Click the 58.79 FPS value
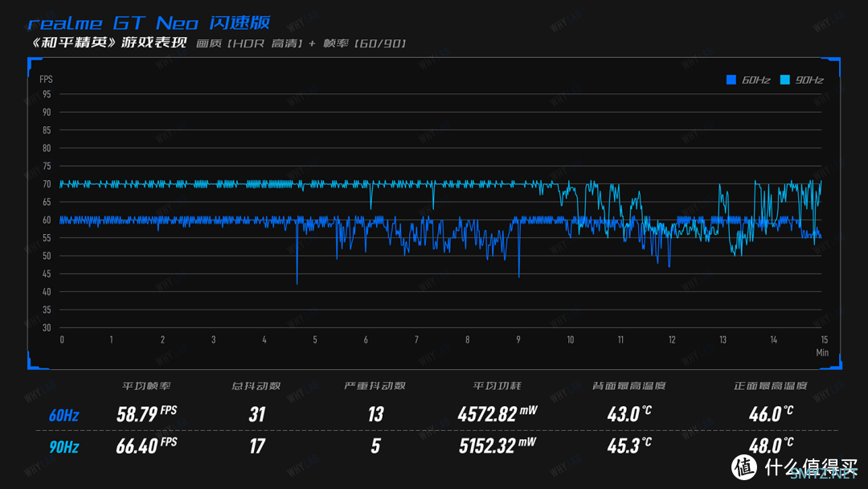868x489 pixels. (x=147, y=413)
